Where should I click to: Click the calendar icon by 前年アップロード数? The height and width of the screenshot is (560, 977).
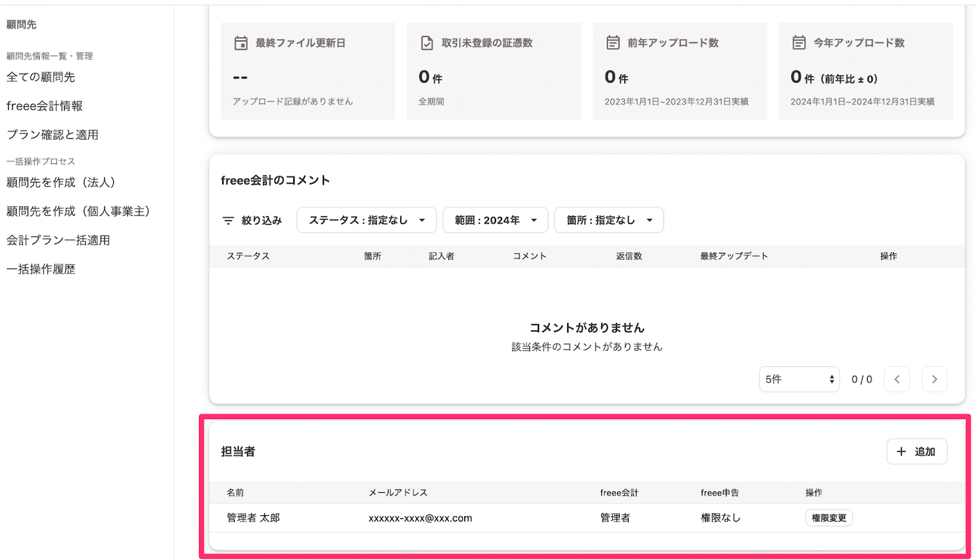pyautogui.click(x=613, y=43)
